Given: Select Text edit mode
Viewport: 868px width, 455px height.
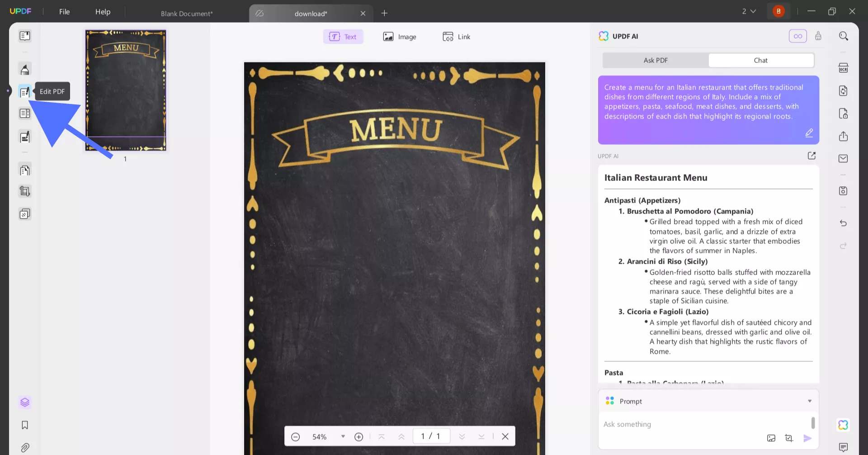Looking at the screenshot, I should tap(343, 37).
